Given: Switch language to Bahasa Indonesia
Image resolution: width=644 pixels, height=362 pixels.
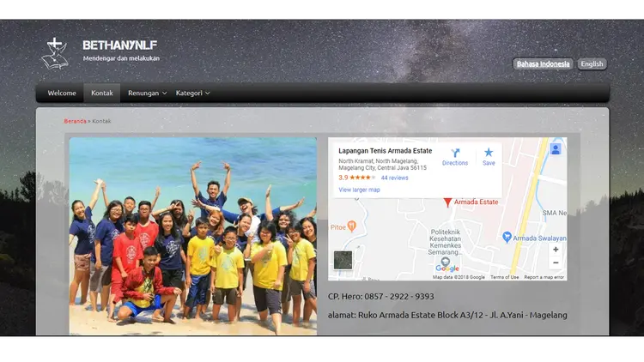Looking at the screenshot, I should [543, 63].
